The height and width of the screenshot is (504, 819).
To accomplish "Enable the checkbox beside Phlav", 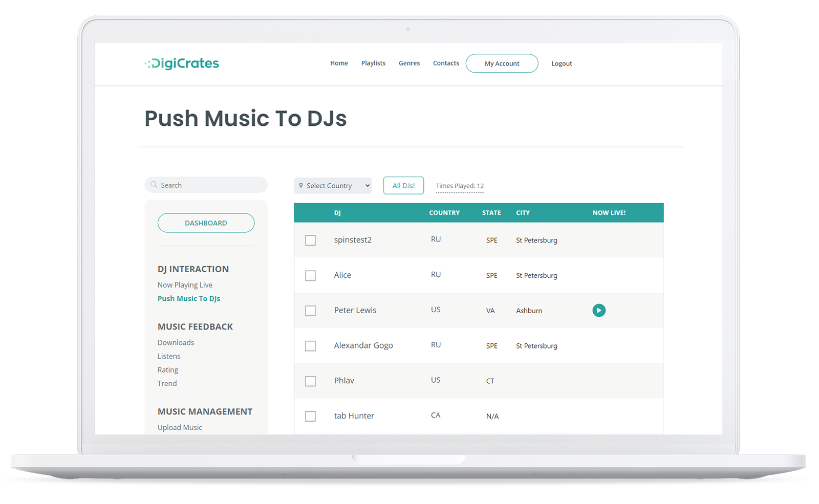I will click(310, 381).
